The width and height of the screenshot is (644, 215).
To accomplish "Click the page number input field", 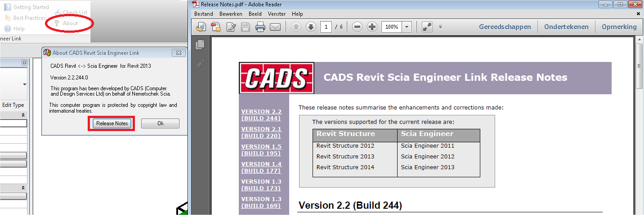I will point(326,27).
